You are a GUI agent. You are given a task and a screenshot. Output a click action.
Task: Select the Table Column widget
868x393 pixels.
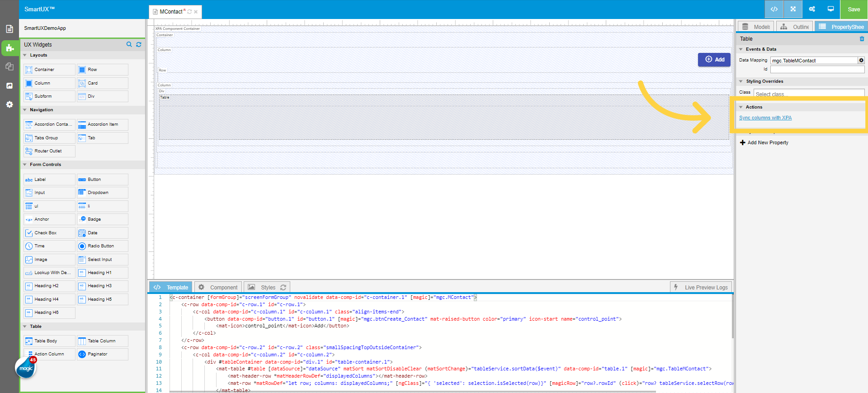tap(102, 341)
